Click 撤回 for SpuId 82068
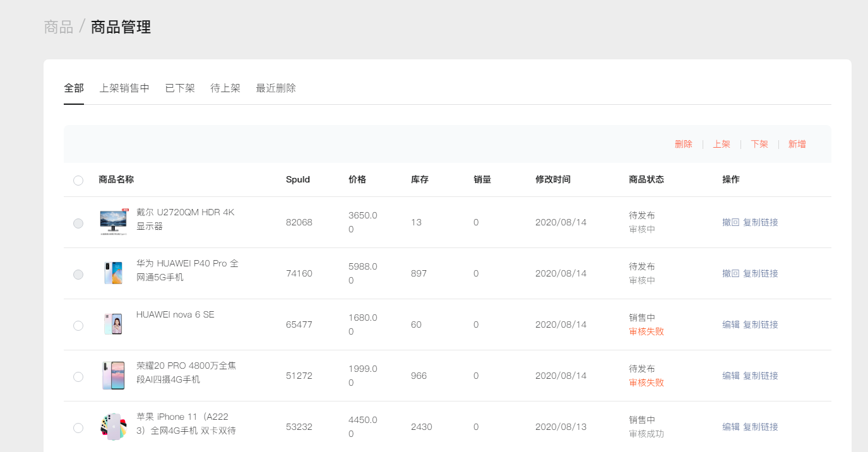868x452 pixels. click(731, 222)
